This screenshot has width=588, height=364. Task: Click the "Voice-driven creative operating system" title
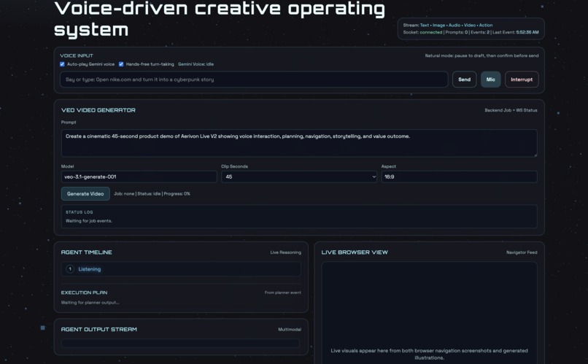(220, 19)
